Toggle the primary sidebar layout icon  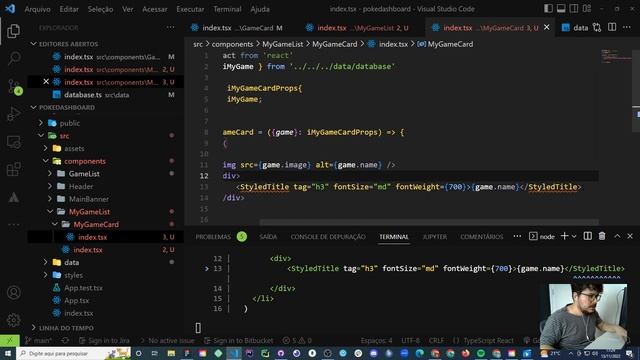pyautogui.click(x=548, y=9)
